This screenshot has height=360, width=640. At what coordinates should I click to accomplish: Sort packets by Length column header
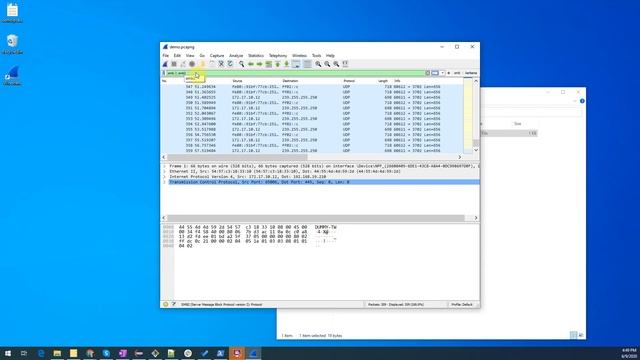click(x=382, y=81)
